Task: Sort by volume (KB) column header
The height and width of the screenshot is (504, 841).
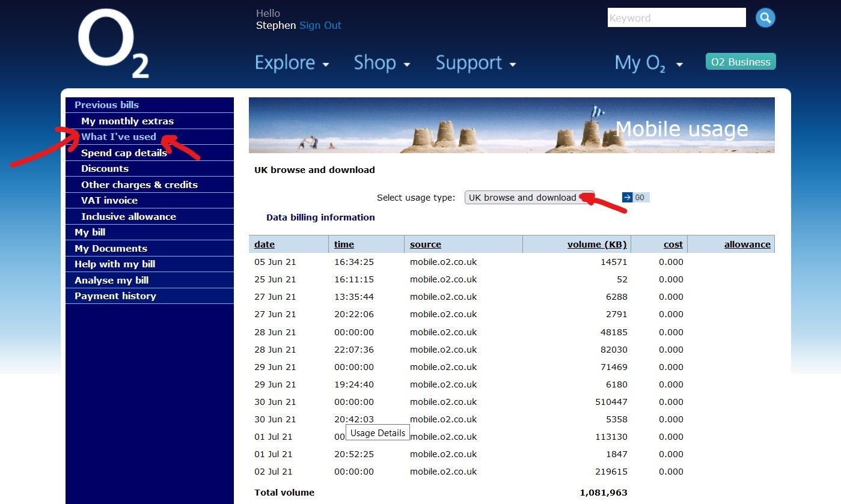Action: coord(597,244)
